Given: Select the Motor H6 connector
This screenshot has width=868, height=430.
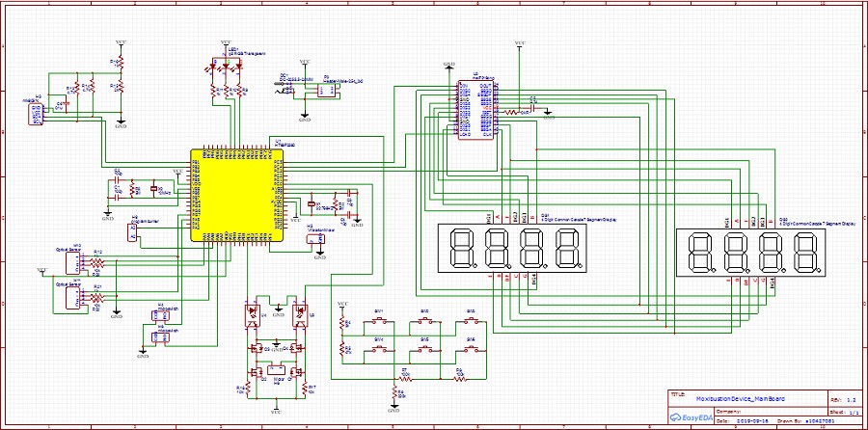Looking at the screenshot, I should coord(277,369).
